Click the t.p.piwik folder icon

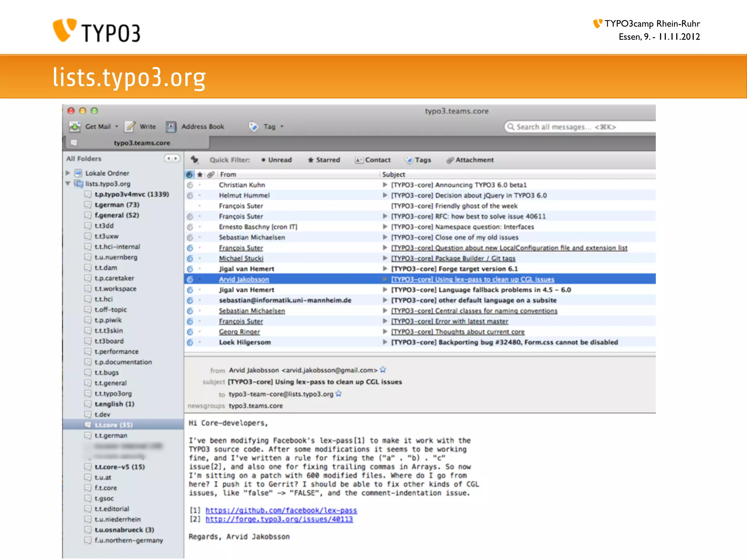tap(88, 320)
